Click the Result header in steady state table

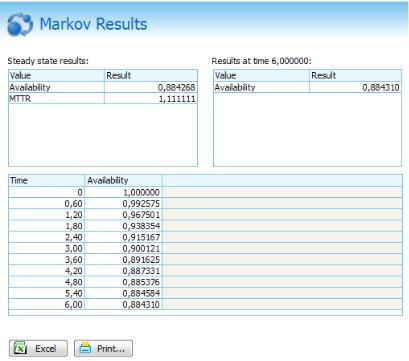pyautogui.click(x=151, y=76)
